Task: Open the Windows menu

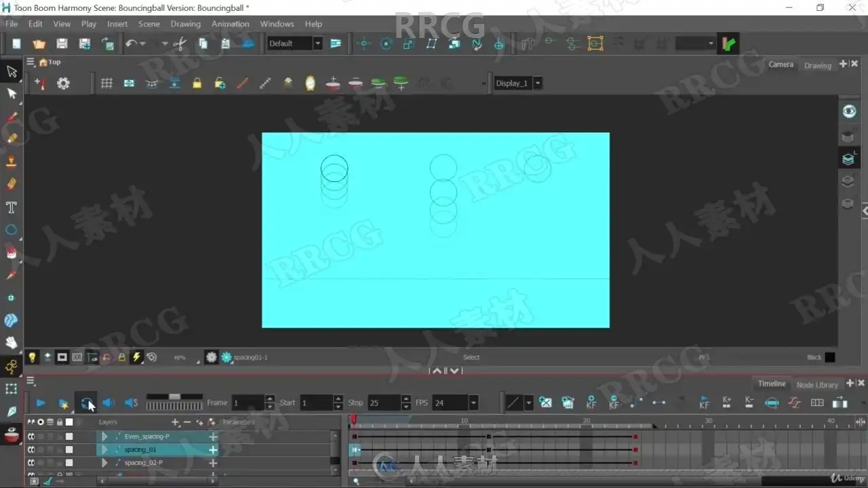Action: click(277, 24)
